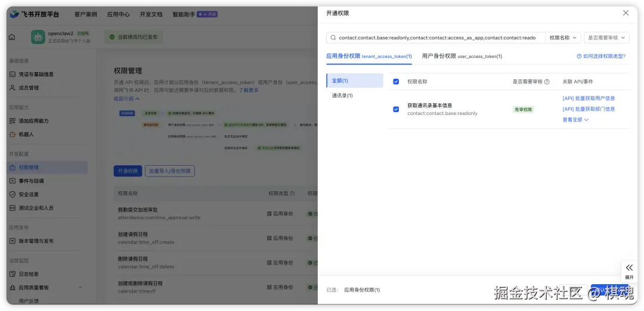Click the 已启用 status tag
The image size is (644, 311).
point(83,33)
